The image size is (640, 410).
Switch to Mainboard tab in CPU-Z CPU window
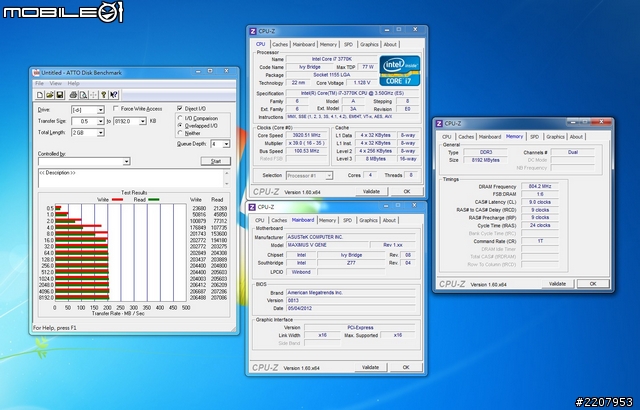tap(304, 44)
